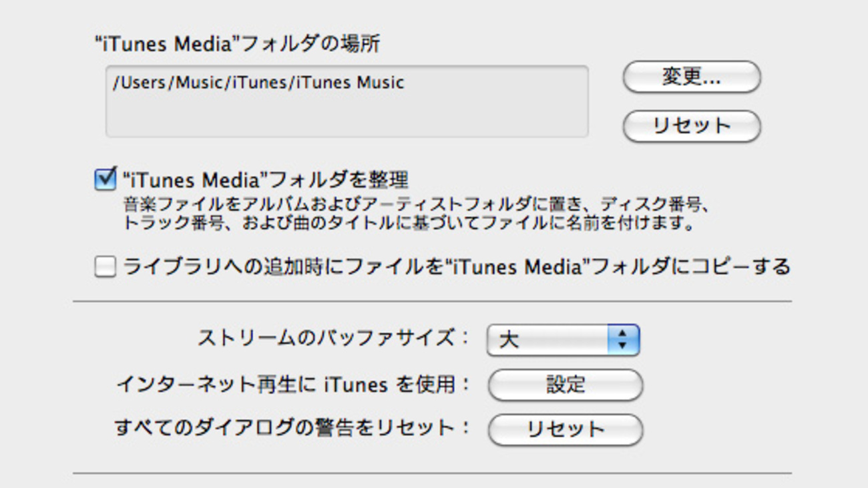Click the blue up-down arrows on buffer popup
This screenshot has height=488, width=868.
[623, 340]
